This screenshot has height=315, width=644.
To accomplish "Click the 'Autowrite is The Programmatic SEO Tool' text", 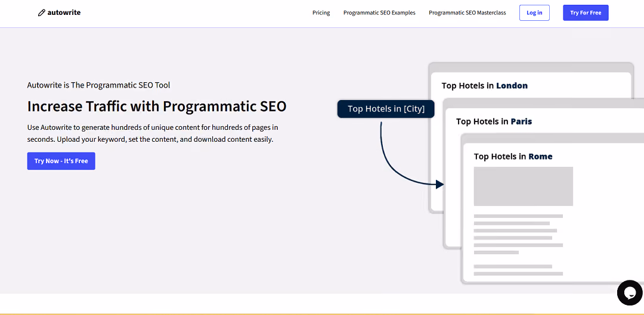I will (98, 85).
